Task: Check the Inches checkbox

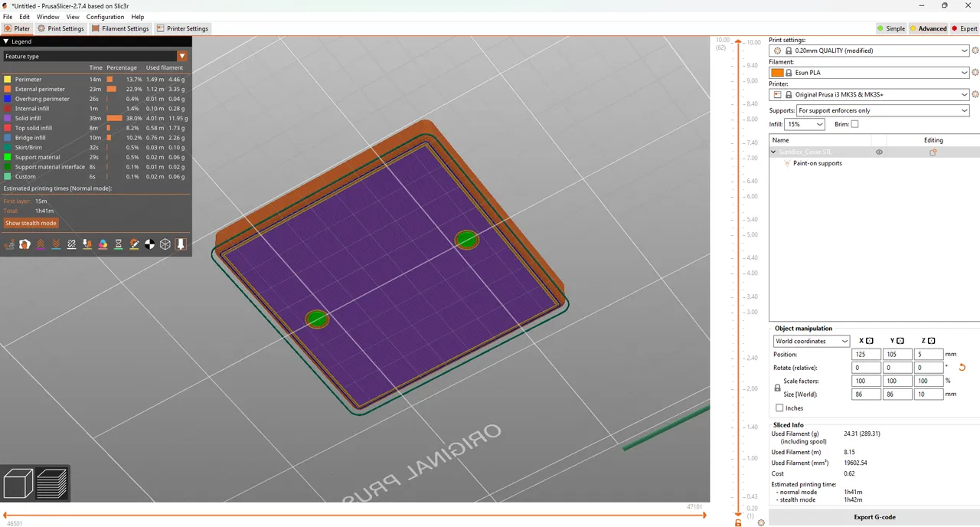Action: point(779,408)
